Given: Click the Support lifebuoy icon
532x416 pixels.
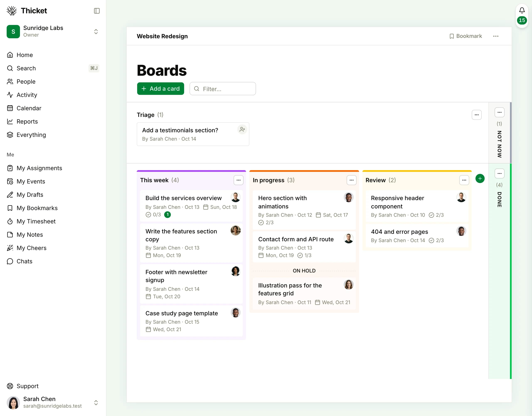Looking at the screenshot, I should tap(10, 386).
